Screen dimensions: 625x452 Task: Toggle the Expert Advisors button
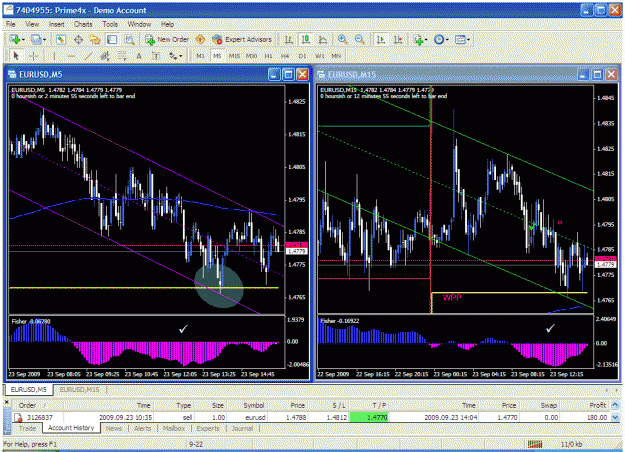pos(242,39)
